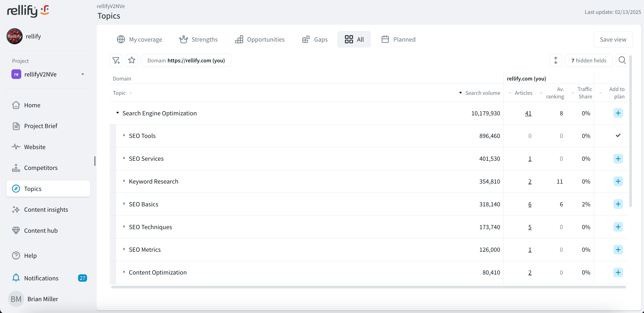This screenshot has height=313, width=644.
Task: Click the add filter funnel icon
Action: 116,60
